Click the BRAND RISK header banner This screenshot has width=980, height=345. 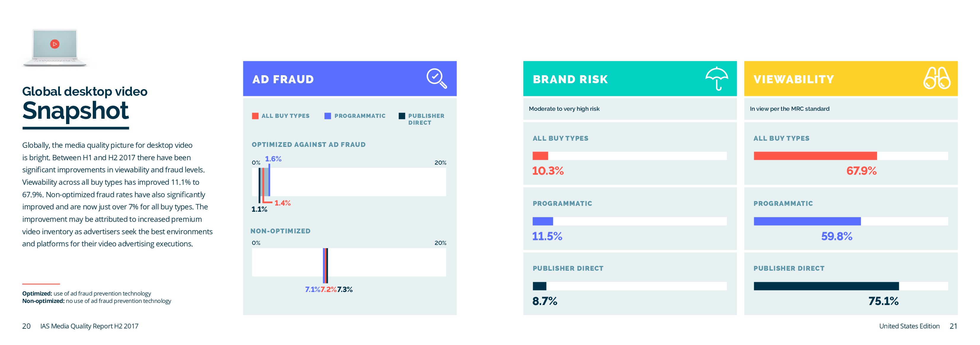pos(609,79)
